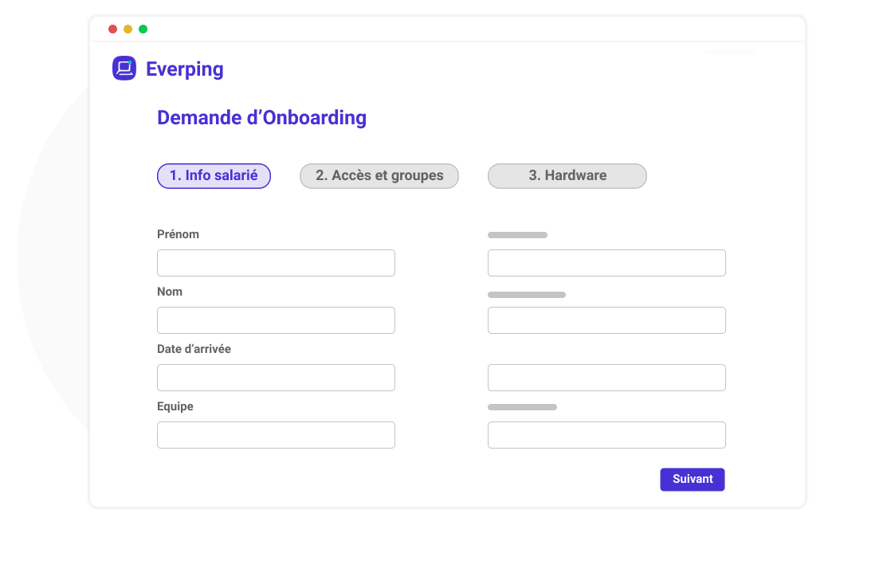Screen dimensions: 887x588
Task: Click the red window close dot
Action: 113,29
